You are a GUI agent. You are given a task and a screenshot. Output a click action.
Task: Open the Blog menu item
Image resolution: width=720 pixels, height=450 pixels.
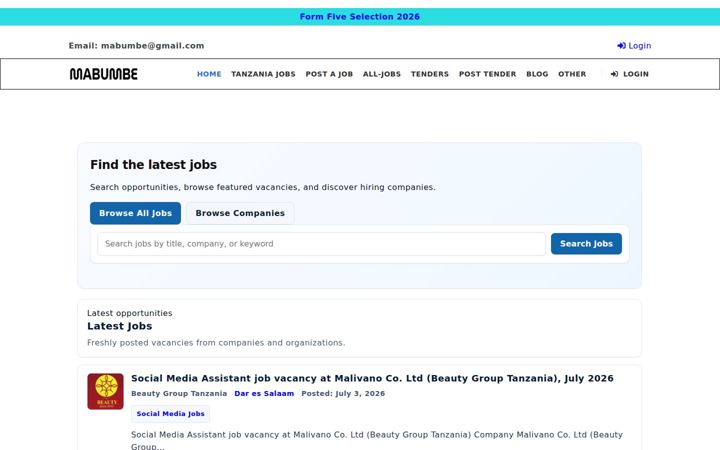537,74
